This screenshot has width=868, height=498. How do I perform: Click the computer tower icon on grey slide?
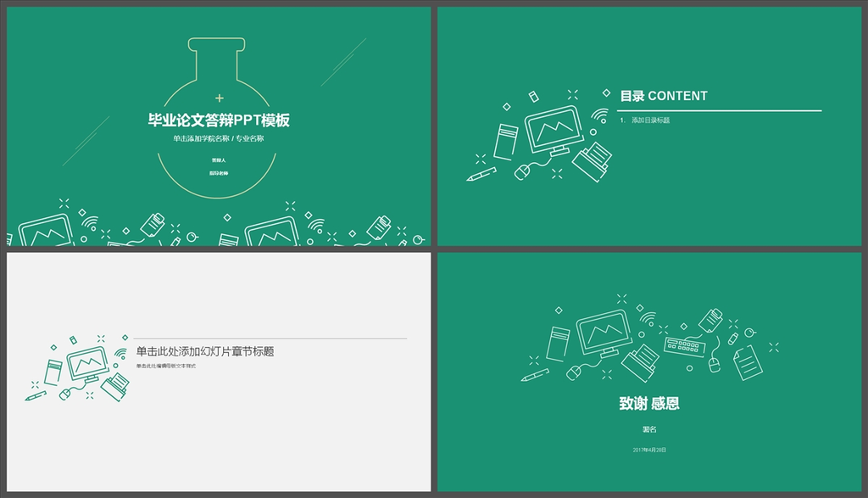click(53, 372)
